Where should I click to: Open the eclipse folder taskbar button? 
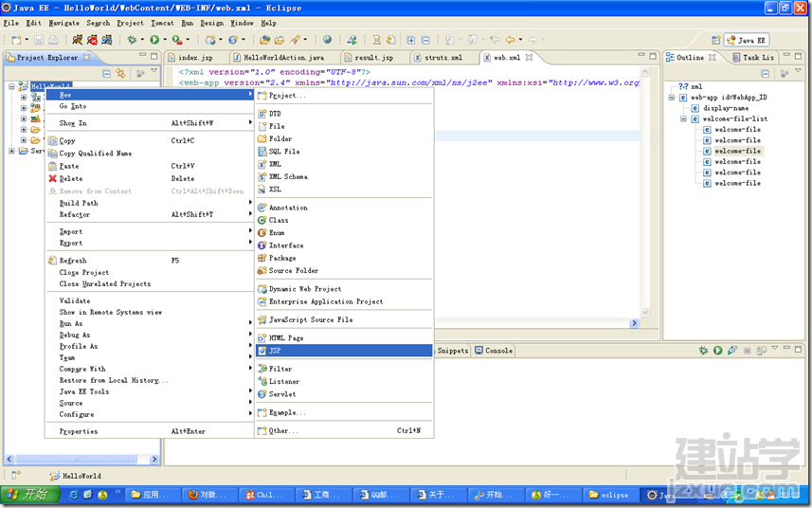609,495
